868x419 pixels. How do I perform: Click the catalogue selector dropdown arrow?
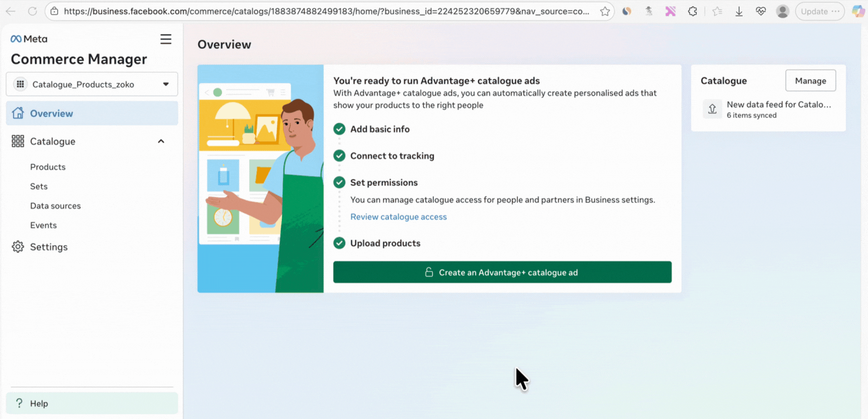click(x=166, y=84)
